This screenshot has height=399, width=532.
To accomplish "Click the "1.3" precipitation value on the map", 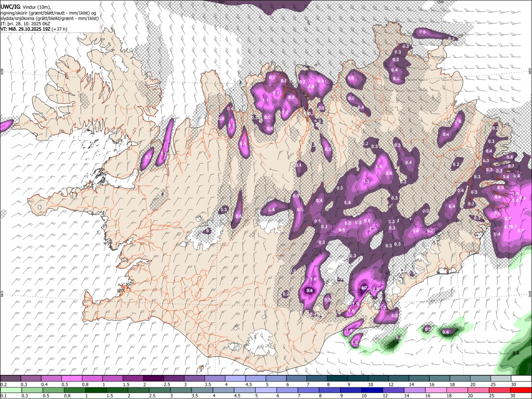I will [x=366, y=182].
